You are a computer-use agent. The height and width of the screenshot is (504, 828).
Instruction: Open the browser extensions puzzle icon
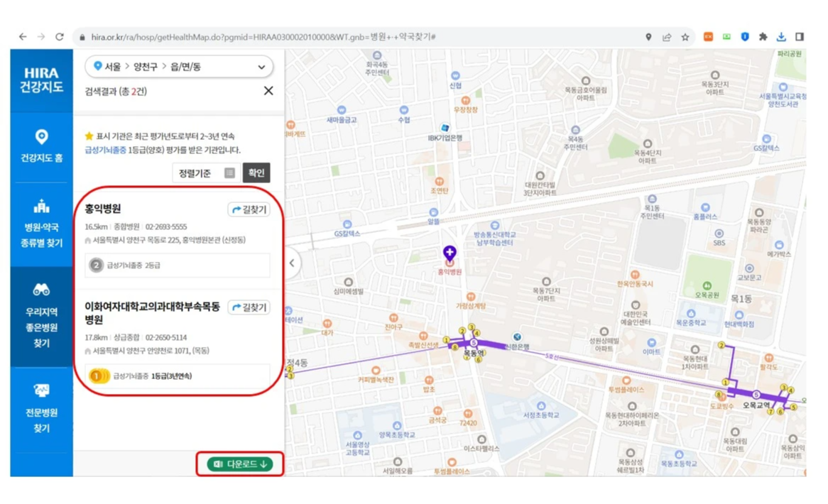pos(763,36)
